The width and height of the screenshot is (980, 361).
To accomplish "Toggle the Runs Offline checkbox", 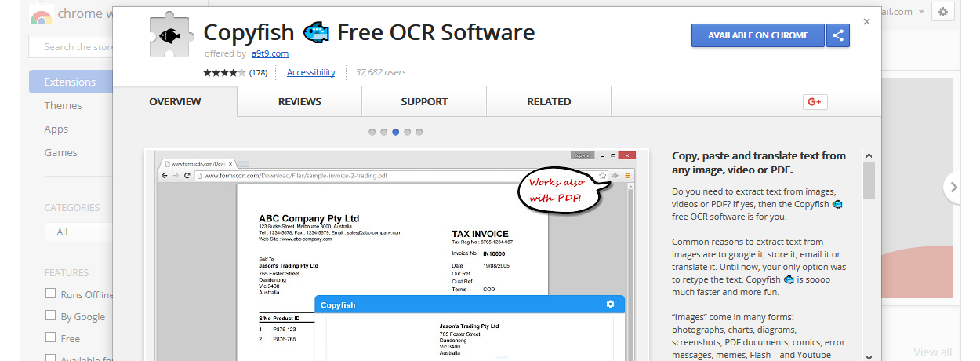I will click(51, 294).
